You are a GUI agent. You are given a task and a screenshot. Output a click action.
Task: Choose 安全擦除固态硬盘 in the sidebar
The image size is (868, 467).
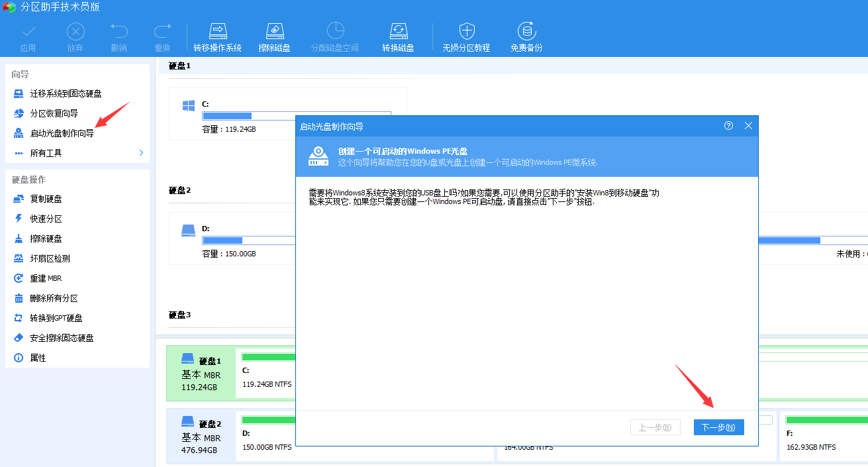pos(62,337)
